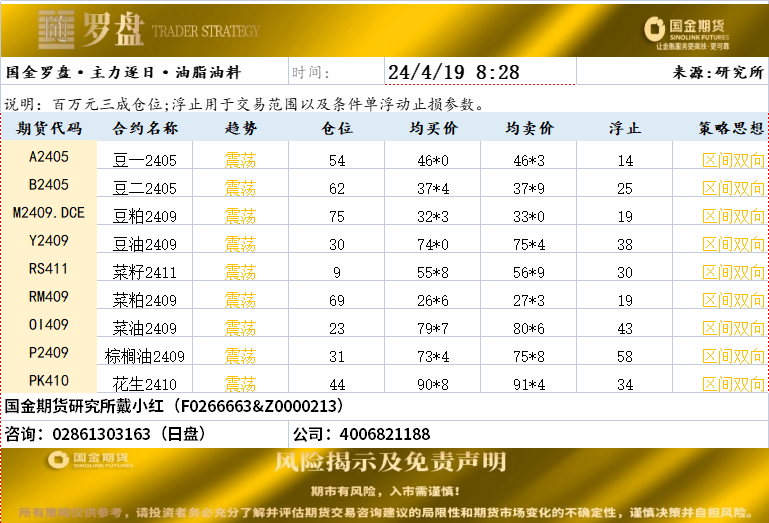The image size is (769, 523).
Task: Select futures code A2405
Action: coord(49,157)
